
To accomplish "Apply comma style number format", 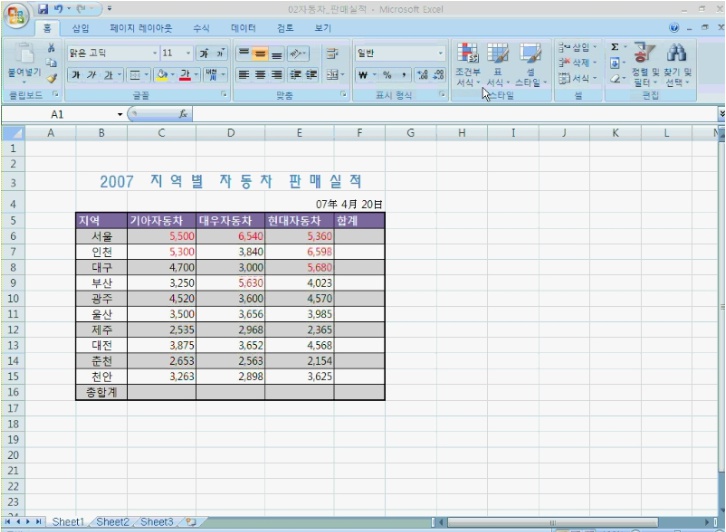I will pyautogui.click(x=403, y=75).
